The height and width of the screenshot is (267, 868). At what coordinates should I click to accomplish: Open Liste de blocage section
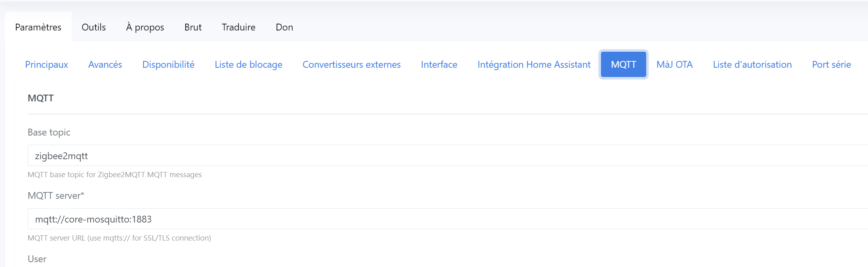coord(248,65)
